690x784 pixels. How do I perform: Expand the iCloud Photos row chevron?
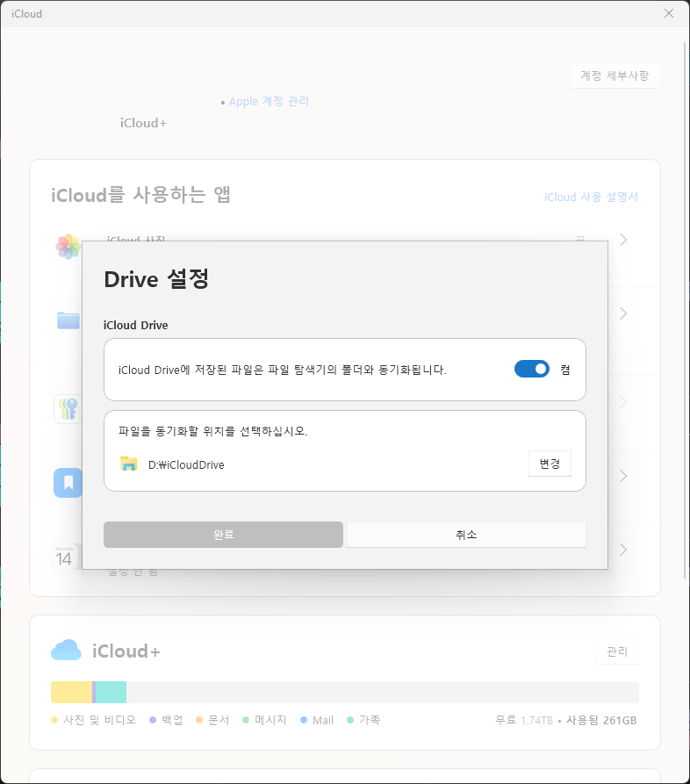coord(623,240)
